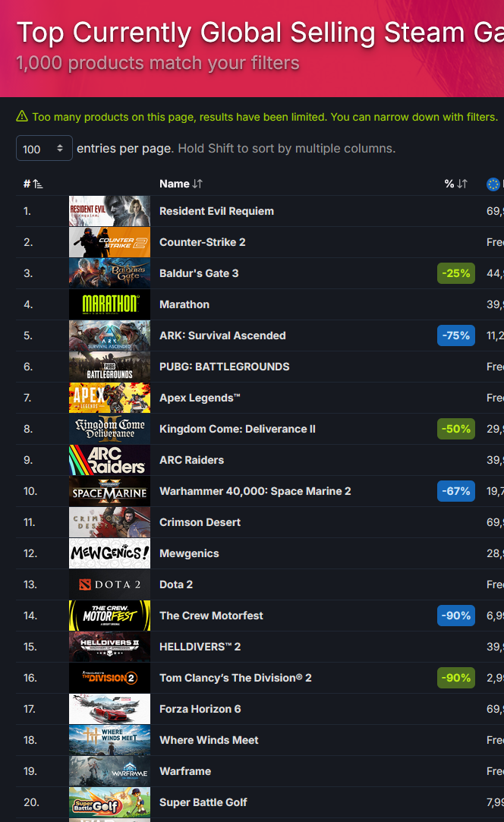Open Warframe game image
Screen dimensions: 504x822
[109, 771]
